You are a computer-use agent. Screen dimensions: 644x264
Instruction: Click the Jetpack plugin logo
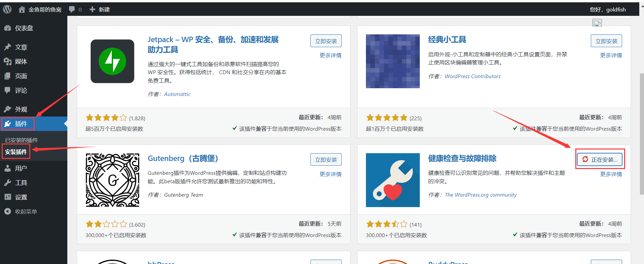coord(112,61)
